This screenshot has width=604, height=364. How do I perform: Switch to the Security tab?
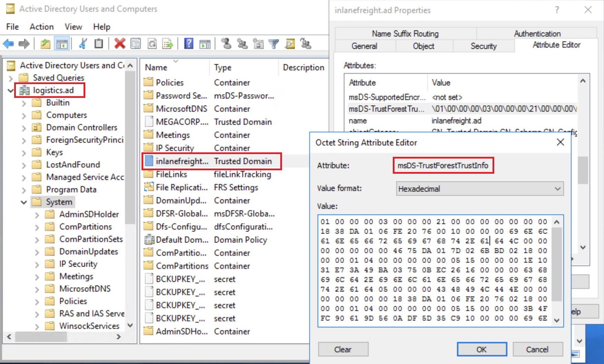click(x=483, y=46)
